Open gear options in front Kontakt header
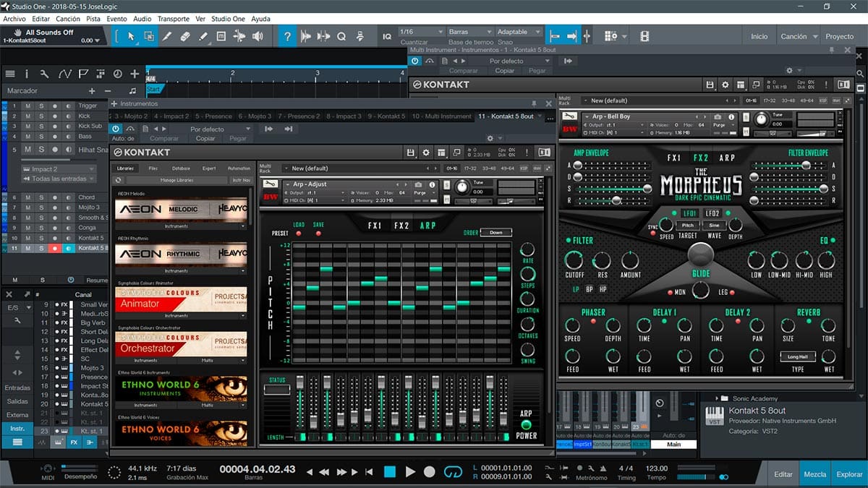The image size is (868, 488). [426, 153]
